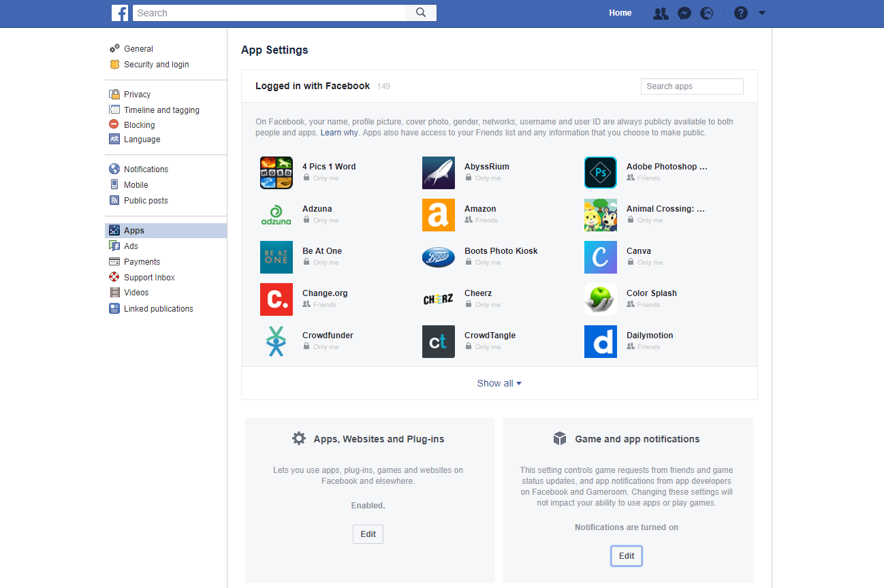Open the Change.org app name link
884x588 pixels.
[x=325, y=293]
